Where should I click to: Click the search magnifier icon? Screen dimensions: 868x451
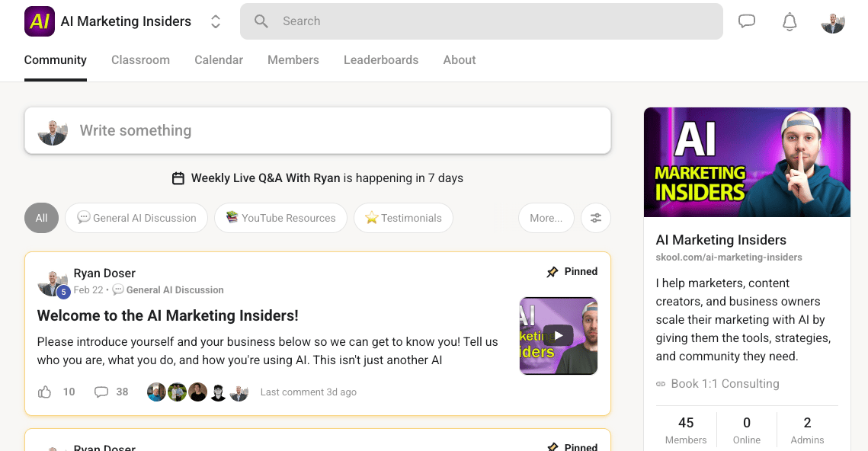[x=261, y=21]
